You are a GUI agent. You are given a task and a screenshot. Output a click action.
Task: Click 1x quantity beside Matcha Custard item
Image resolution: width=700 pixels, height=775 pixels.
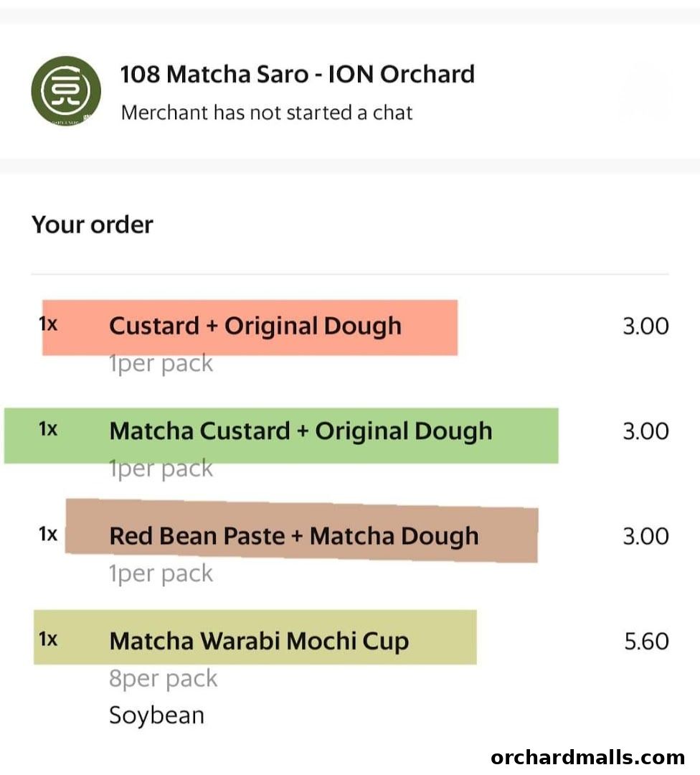click(48, 429)
